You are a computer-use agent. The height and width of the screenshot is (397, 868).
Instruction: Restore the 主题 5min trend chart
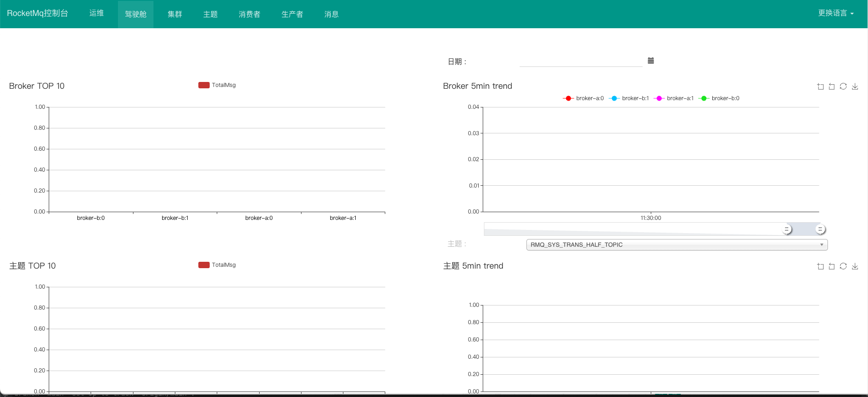tap(843, 266)
